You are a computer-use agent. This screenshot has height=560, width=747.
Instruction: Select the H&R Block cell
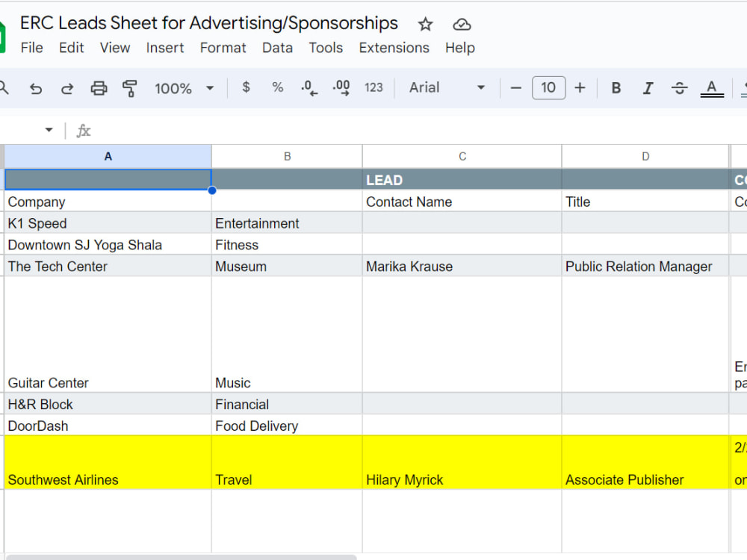point(108,404)
